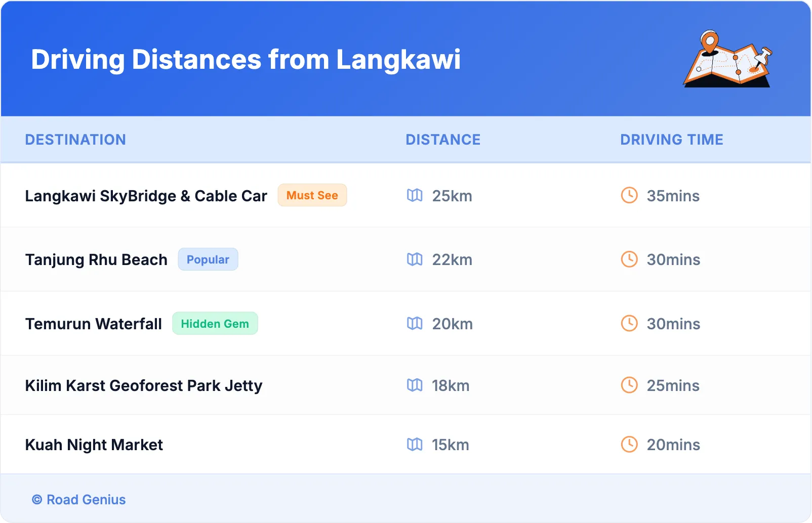Click the map icon beside 22km
This screenshot has width=812, height=523.
click(x=415, y=259)
